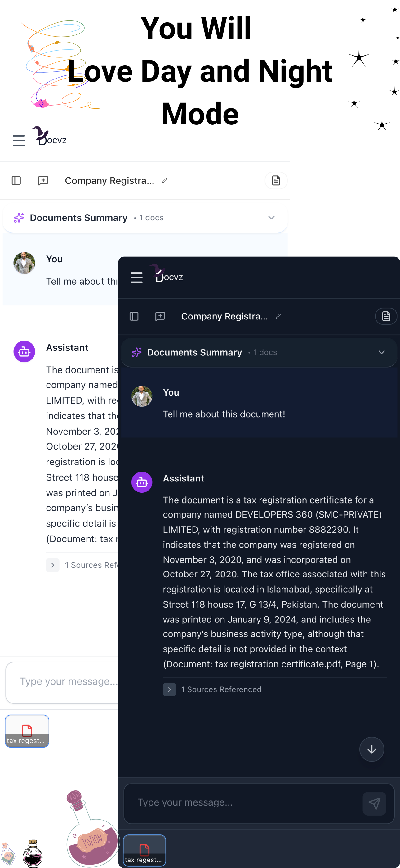Screen dimensions: 400x868
Task: Click the scroll-down arrow button
Action: pyautogui.click(x=372, y=749)
